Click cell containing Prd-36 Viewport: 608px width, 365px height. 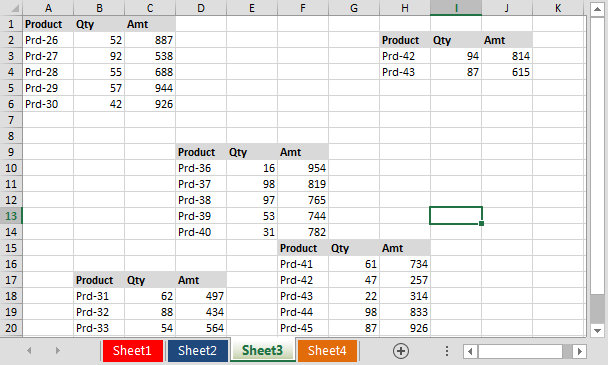point(201,168)
